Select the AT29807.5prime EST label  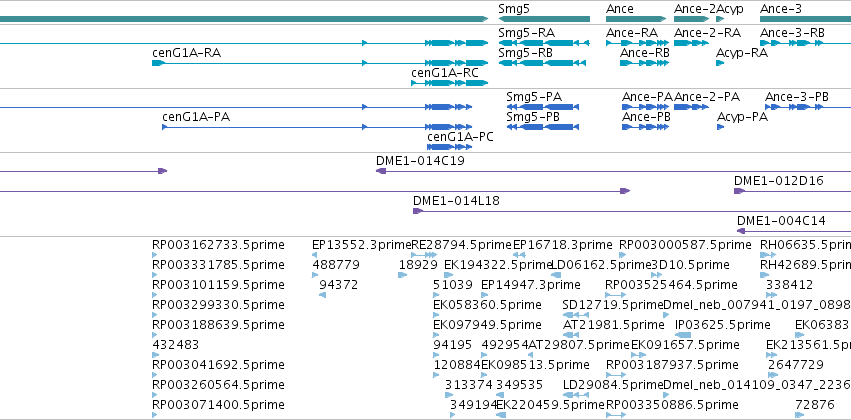(579, 345)
